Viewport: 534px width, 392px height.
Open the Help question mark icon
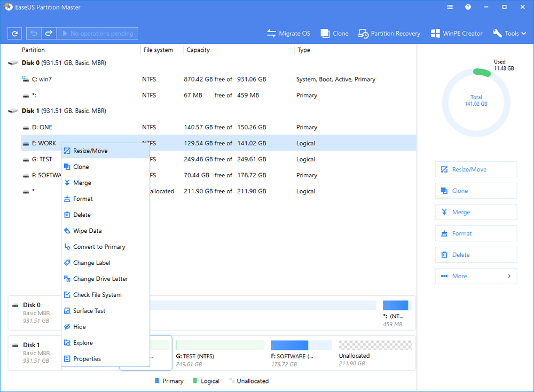point(468,7)
